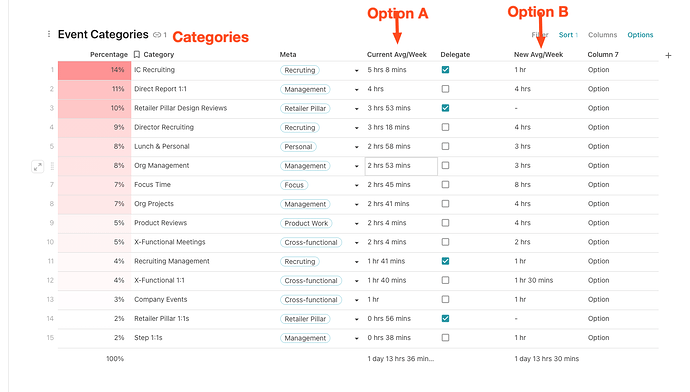Open the table menu dots beside Event Categories
Viewport: 690px width, 392px height.
pos(48,34)
